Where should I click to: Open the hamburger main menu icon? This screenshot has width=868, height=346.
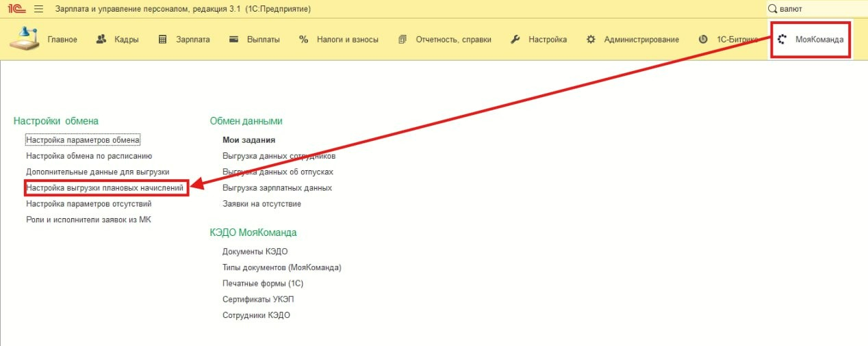click(38, 9)
